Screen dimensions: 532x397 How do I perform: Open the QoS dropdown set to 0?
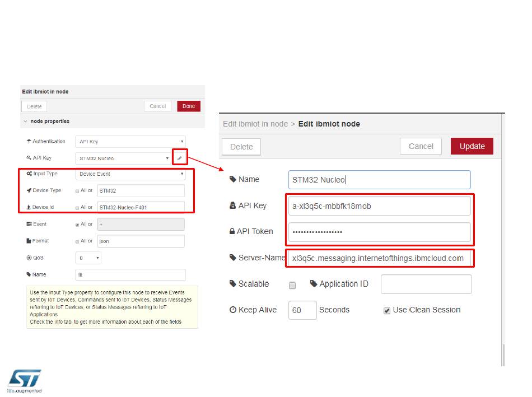(x=88, y=258)
